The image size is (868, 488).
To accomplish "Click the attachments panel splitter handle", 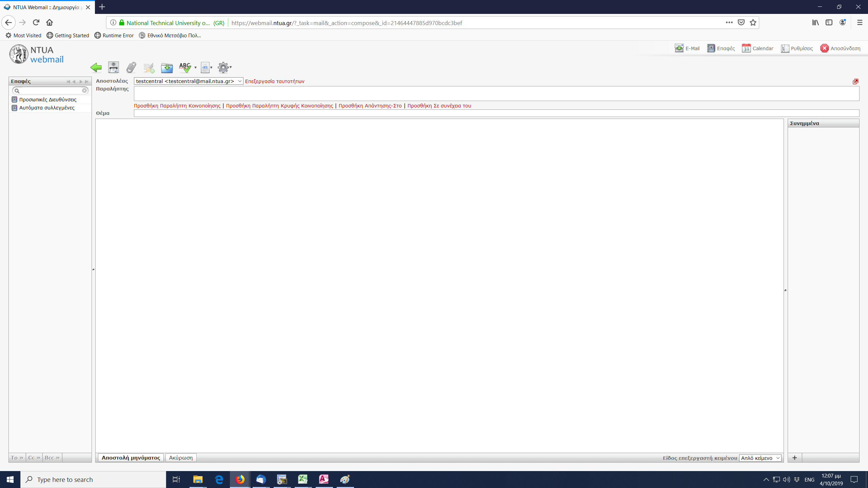I will tap(786, 290).
